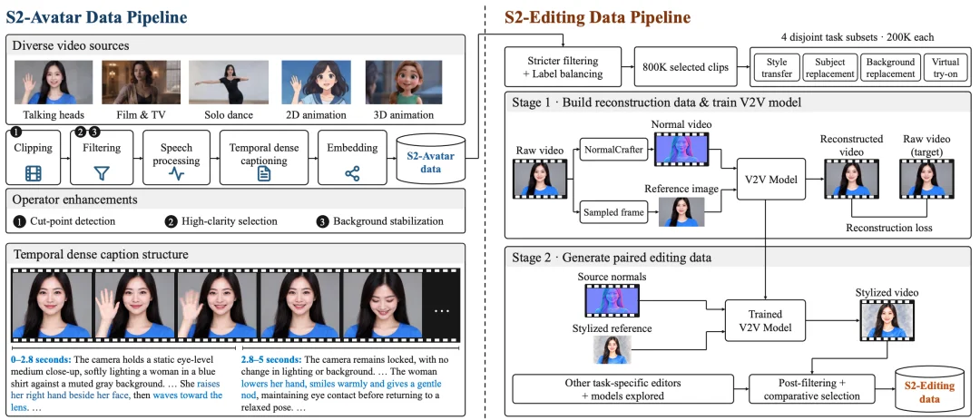Click the document icon under Temporal dense captioning
This screenshot has height=420, width=980.
click(264, 174)
